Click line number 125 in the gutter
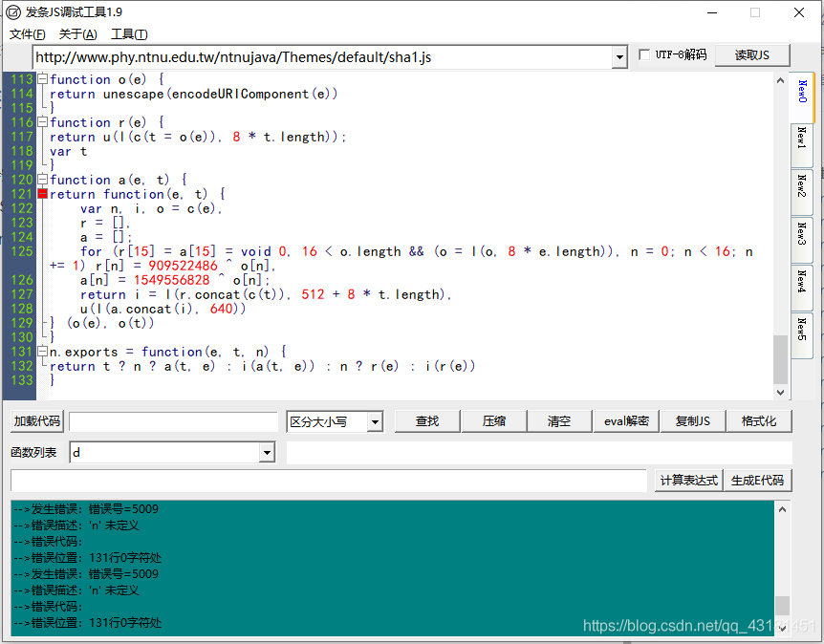The image size is (824, 644). (x=22, y=251)
